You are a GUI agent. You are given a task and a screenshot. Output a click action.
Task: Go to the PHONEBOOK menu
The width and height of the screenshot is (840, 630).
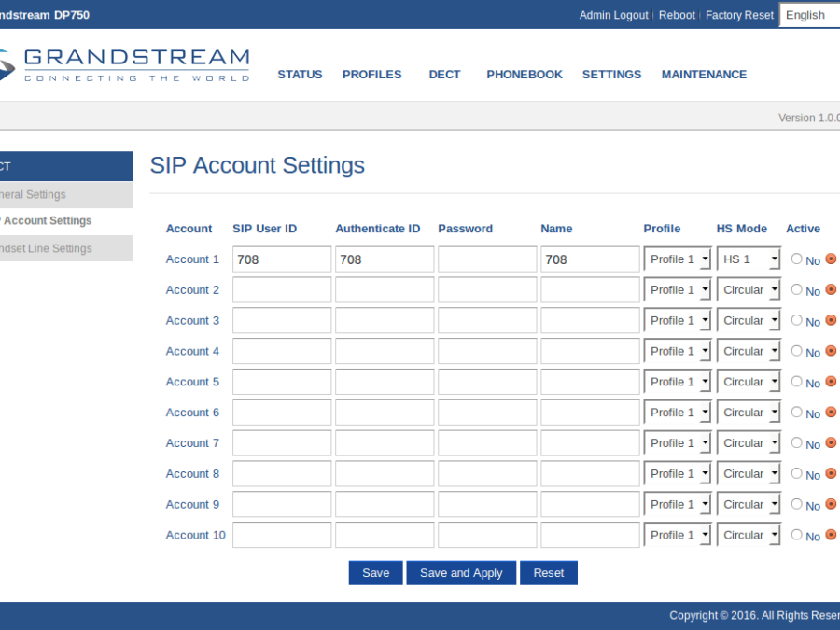[525, 75]
